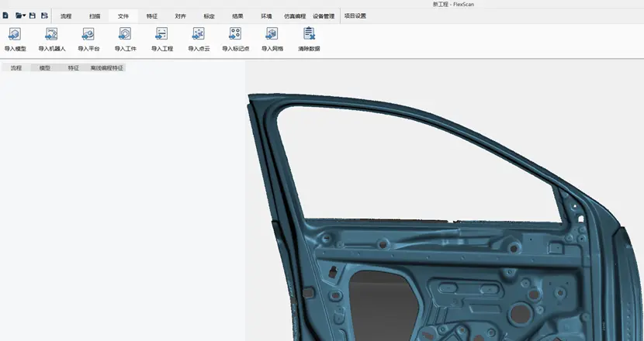This screenshot has width=644, height=341.
Task: Click the new file icon in quick access bar
Action: coord(6,15)
